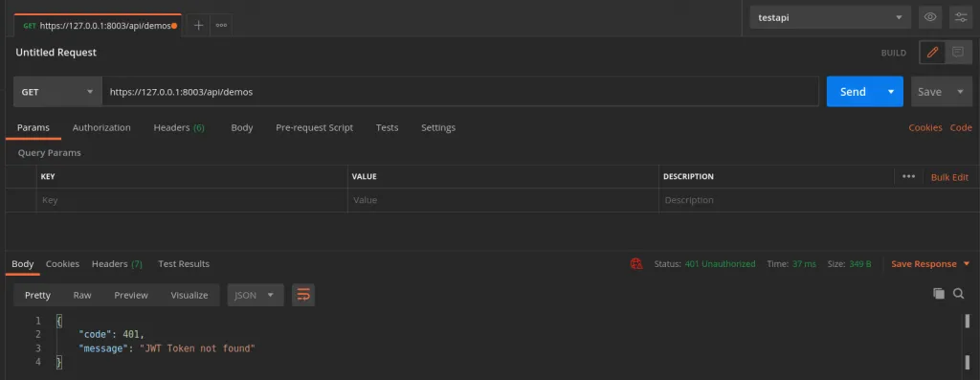Click the Key input cell
Screen dimensions: 980x380
[191, 201]
